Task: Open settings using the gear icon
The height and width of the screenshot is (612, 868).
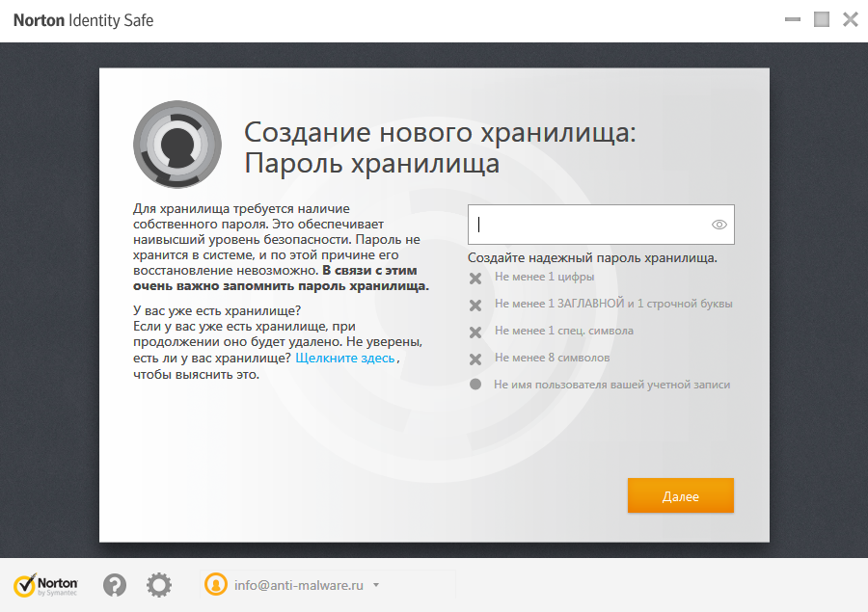Action: point(159,585)
